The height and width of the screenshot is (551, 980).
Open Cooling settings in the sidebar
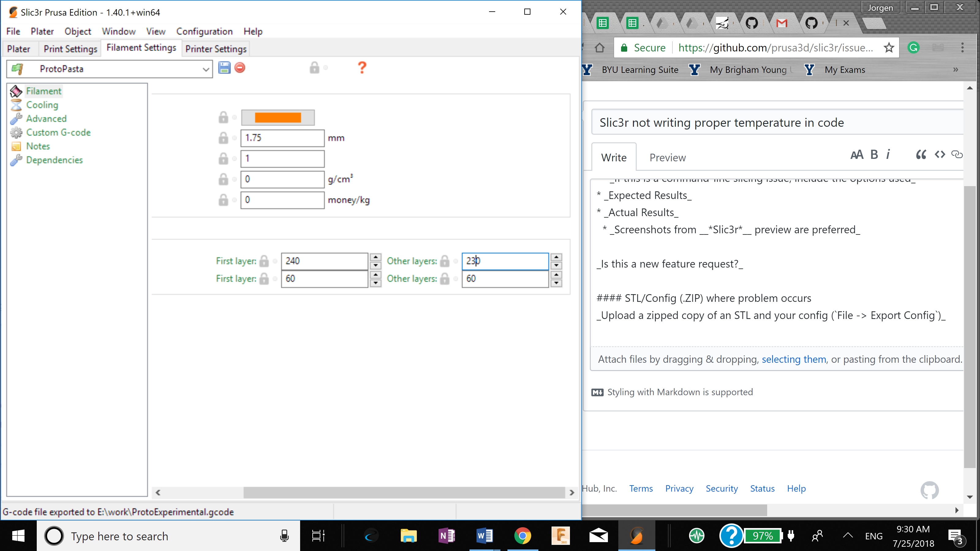[x=42, y=105]
